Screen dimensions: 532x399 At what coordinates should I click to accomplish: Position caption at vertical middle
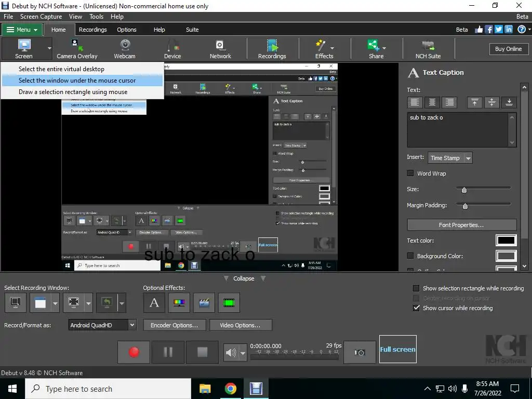click(492, 102)
